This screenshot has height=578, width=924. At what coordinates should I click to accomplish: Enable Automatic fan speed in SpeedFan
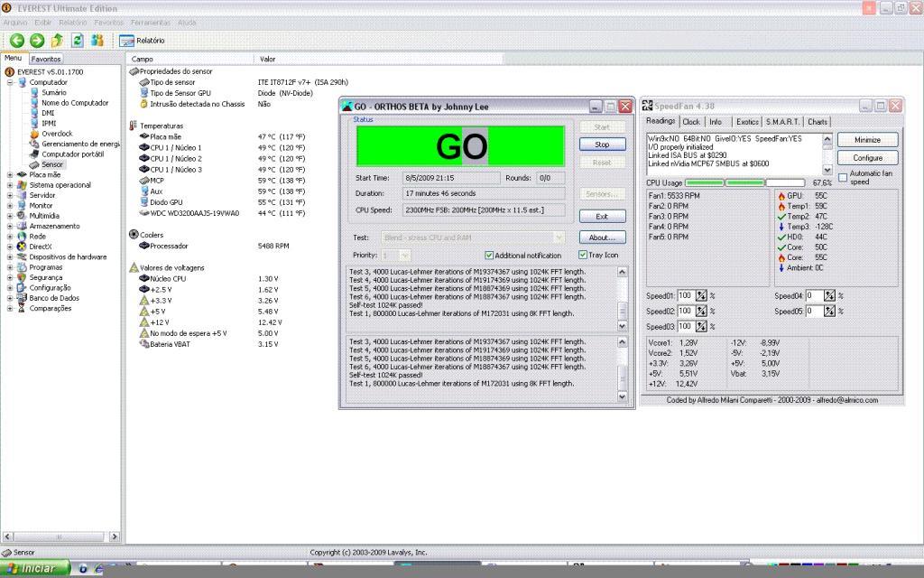click(x=843, y=177)
